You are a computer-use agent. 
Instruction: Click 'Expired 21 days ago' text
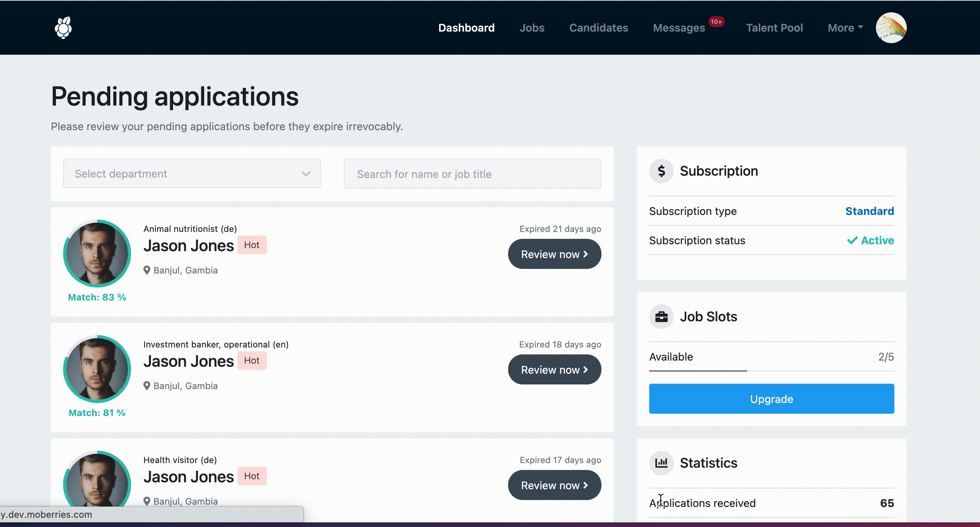tap(560, 229)
